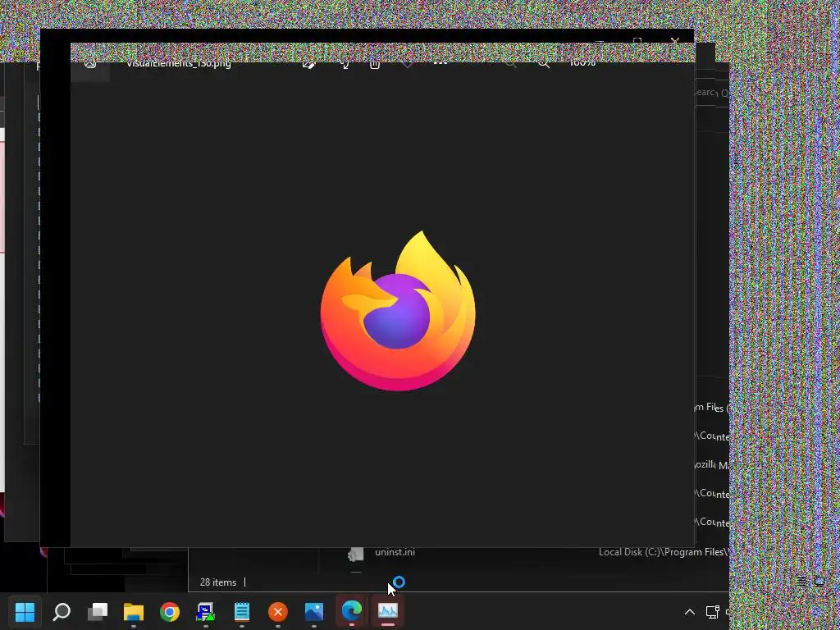Open the orange X app on taskbar
This screenshot has height=630, width=840.
click(x=277, y=611)
